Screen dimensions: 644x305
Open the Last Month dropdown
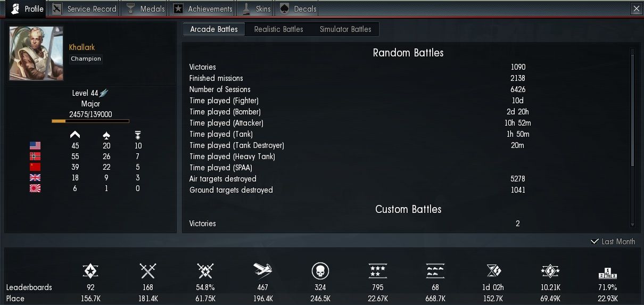click(x=613, y=242)
